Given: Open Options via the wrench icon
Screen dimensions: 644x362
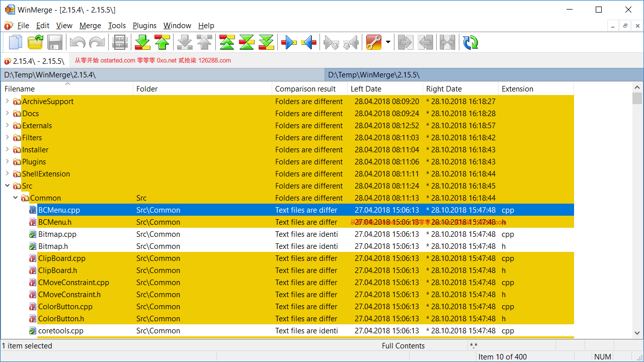Looking at the screenshot, I should pyautogui.click(x=373, y=42).
